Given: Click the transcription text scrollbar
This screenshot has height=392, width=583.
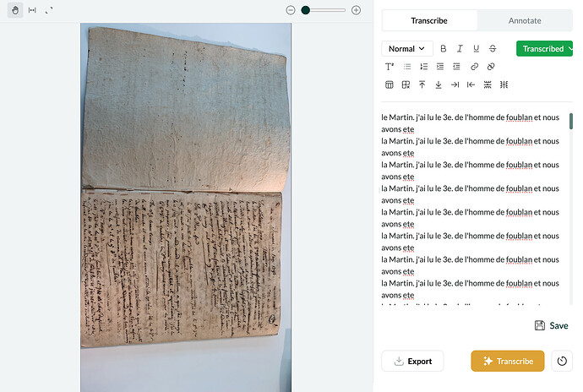Looking at the screenshot, I should (571, 122).
